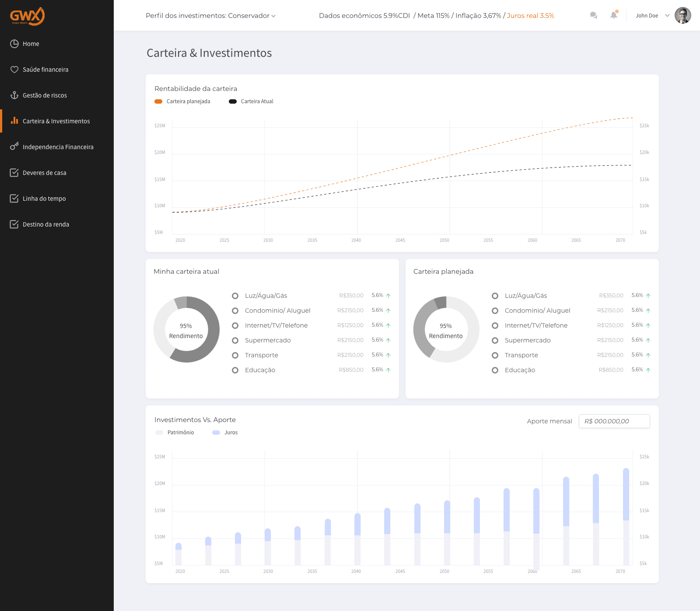The height and width of the screenshot is (611, 700).
Task: Select Internet/TV/Telefone radio in Minha carteira atual
Action: point(235,326)
